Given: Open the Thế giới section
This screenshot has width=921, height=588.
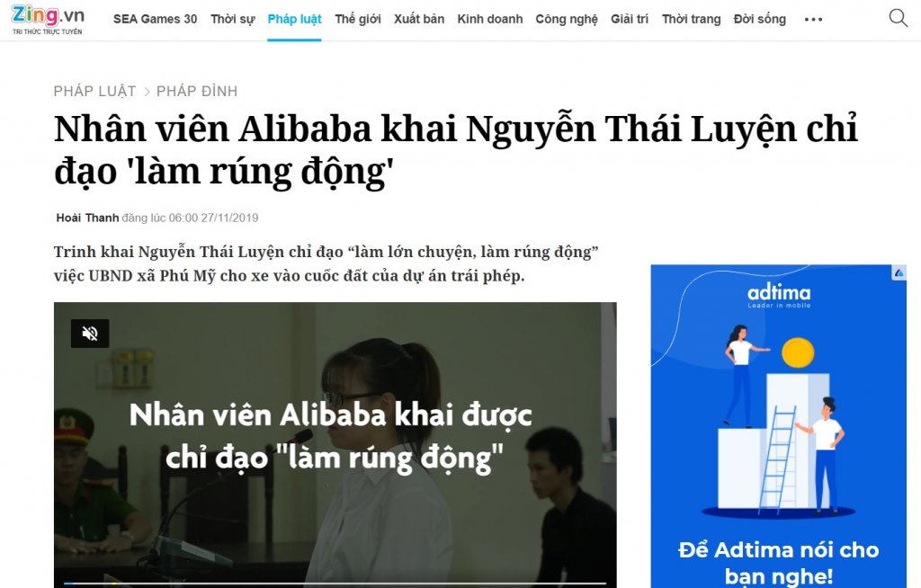Looking at the screenshot, I should [x=358, y=20].
